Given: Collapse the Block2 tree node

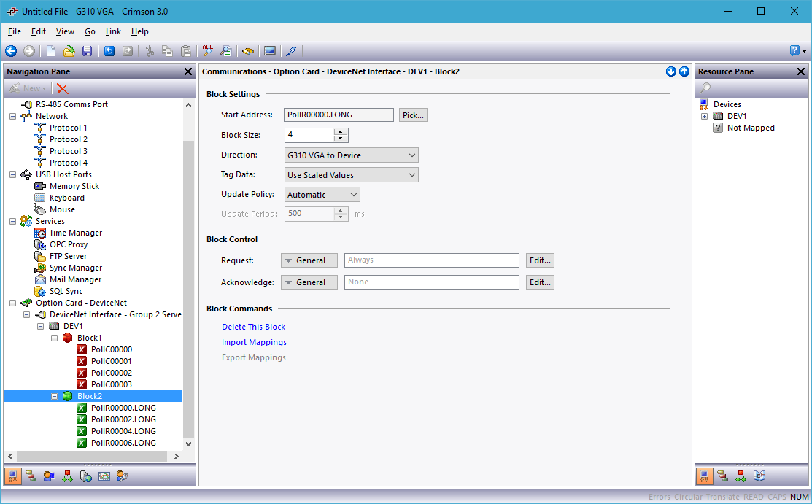Looking at the screenshot, I should tap(55, 396).
